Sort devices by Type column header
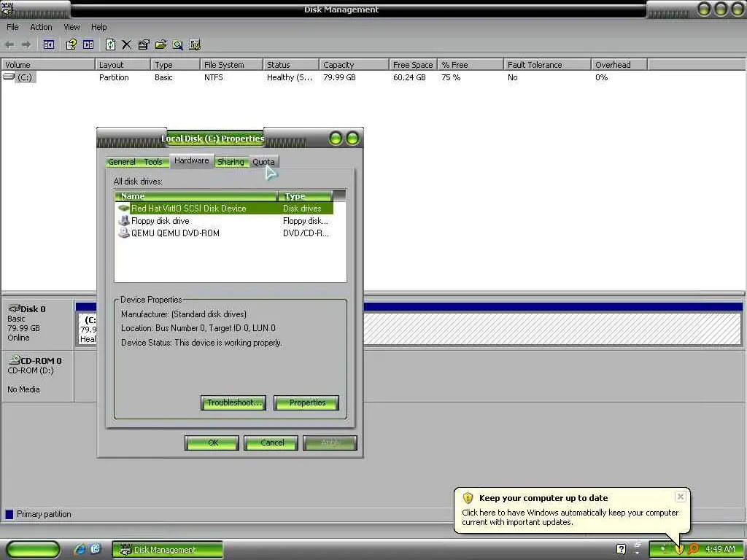This screenshot has width=747, height=560. [x=305, y=195]
